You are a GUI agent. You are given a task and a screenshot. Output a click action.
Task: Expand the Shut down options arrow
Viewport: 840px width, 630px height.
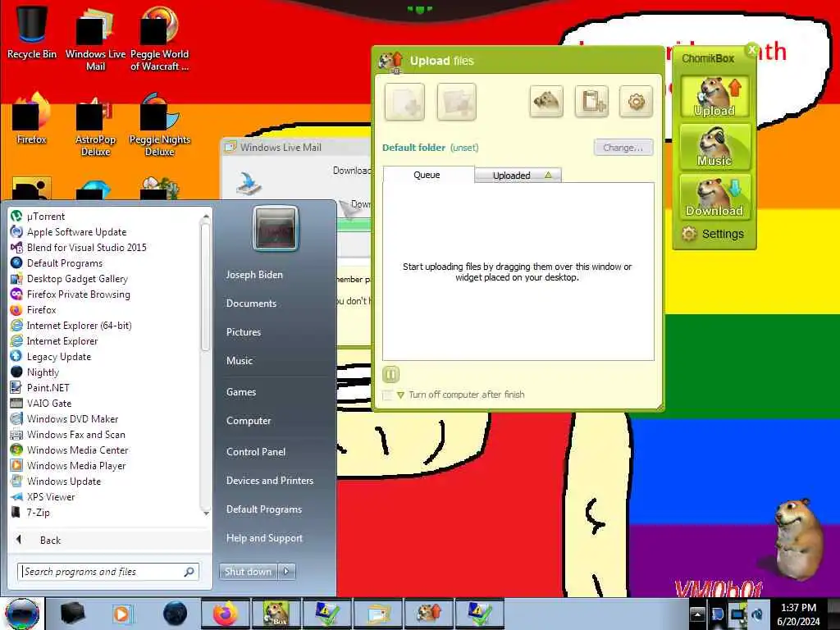coord(286,572)
